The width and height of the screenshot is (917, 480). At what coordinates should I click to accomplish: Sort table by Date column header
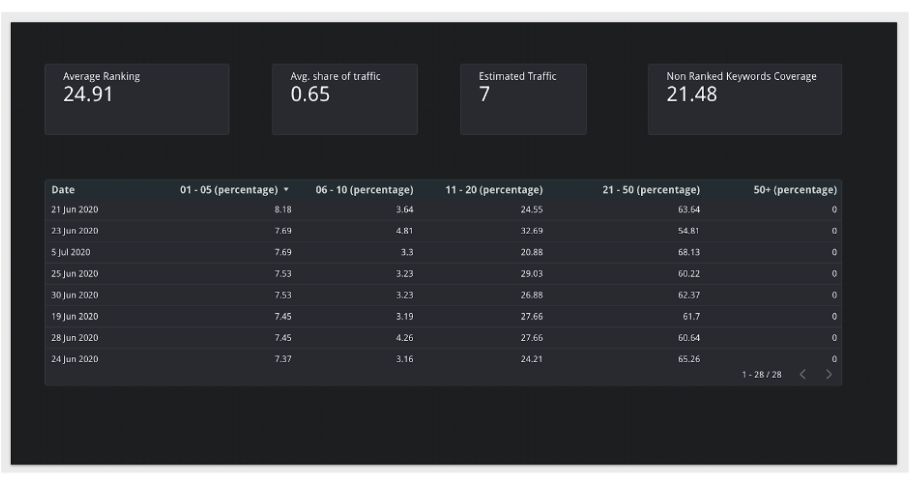tap(63, 190)
